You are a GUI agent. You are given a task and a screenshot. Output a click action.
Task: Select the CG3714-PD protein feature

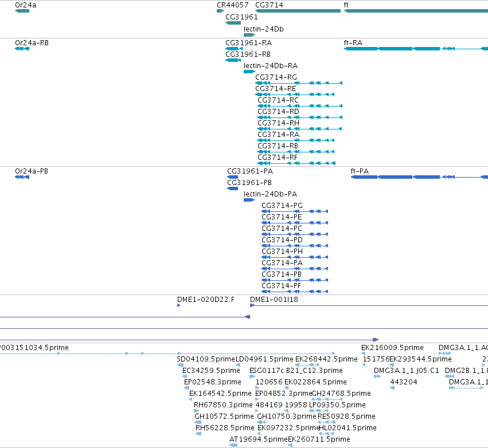tap(295, 246)
